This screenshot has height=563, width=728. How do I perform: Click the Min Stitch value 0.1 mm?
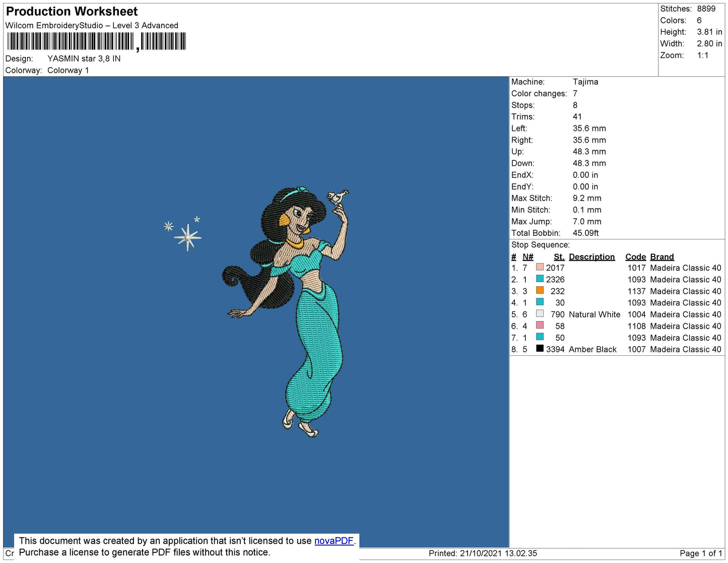[x=587, y=210]
